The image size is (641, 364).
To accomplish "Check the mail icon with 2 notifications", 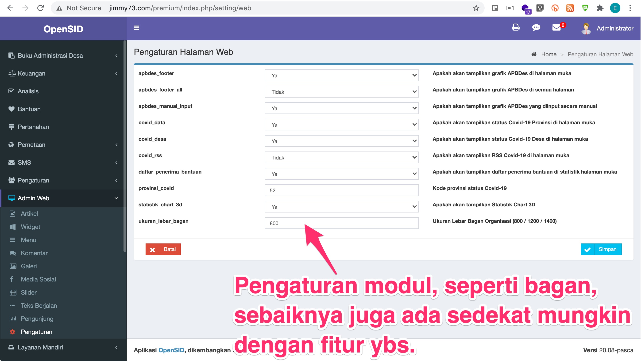I will pyautogui.click(x=556, y=28).
